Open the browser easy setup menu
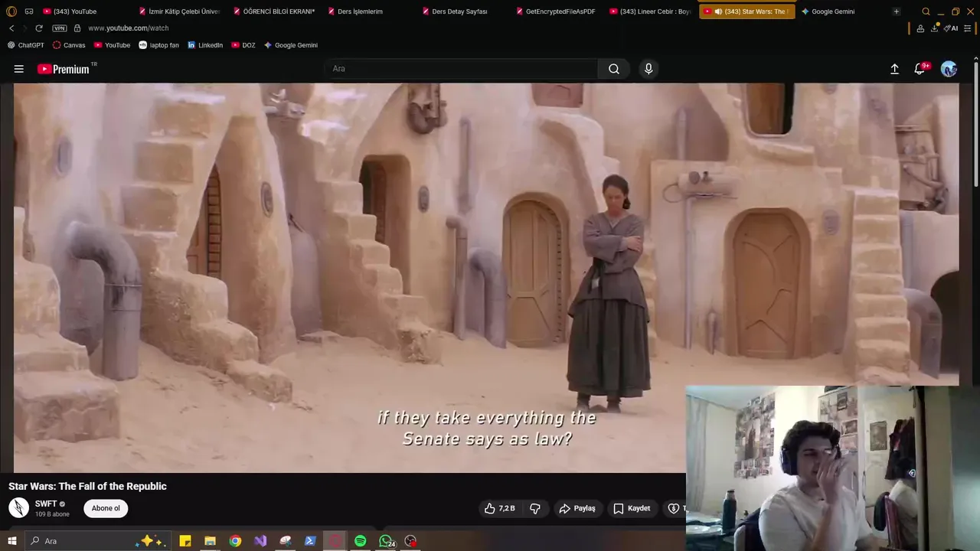980x551 pixels. [x=968, y=28]
